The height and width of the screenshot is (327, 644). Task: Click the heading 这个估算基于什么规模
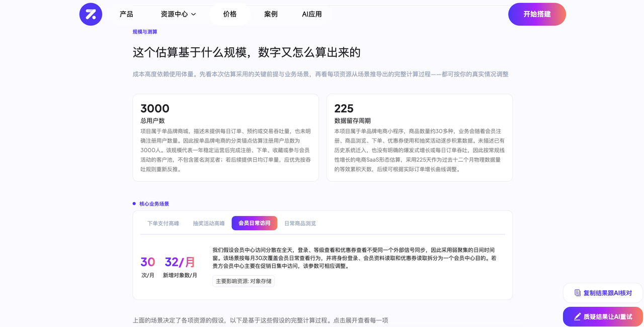point(247,52)
